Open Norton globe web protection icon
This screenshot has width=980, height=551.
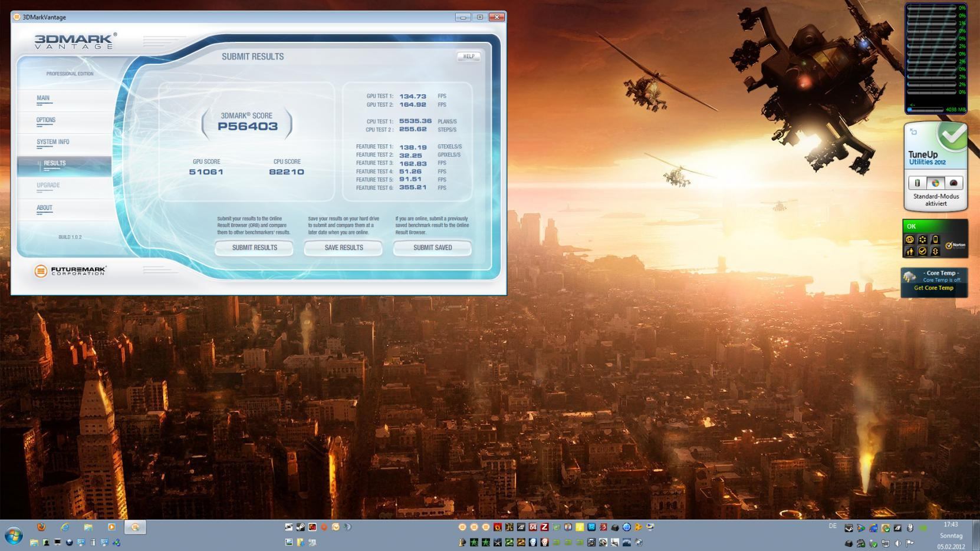point(910,240)
